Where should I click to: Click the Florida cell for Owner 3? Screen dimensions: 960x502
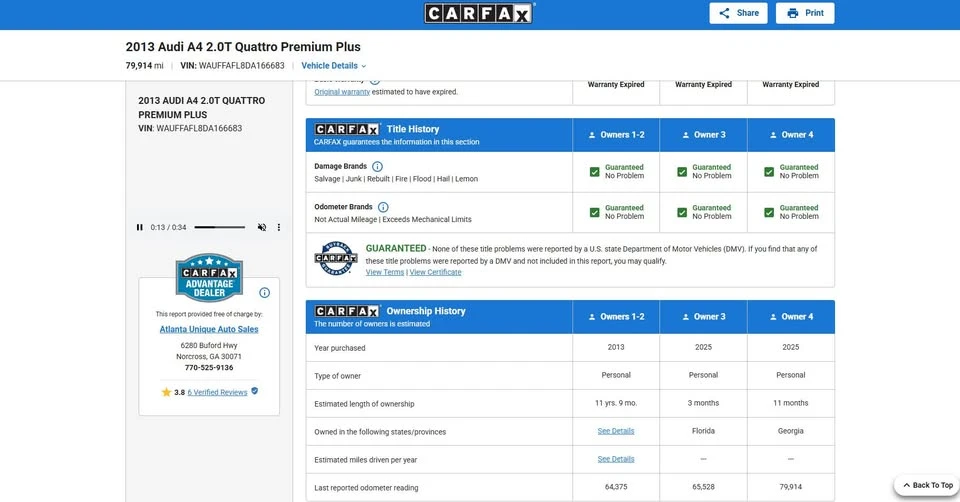tap(703, 431)
